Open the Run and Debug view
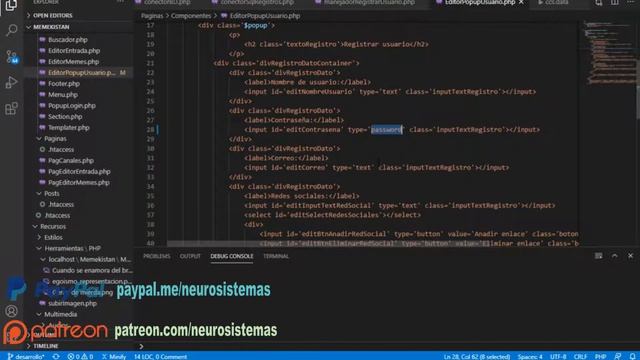640x360 pixels. coord(11,82)
